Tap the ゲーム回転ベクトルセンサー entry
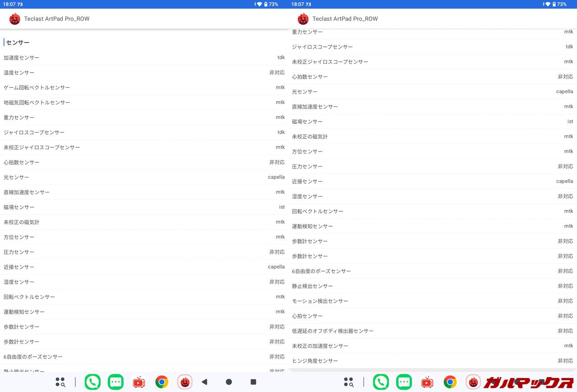577x392 pixels. 144,87
